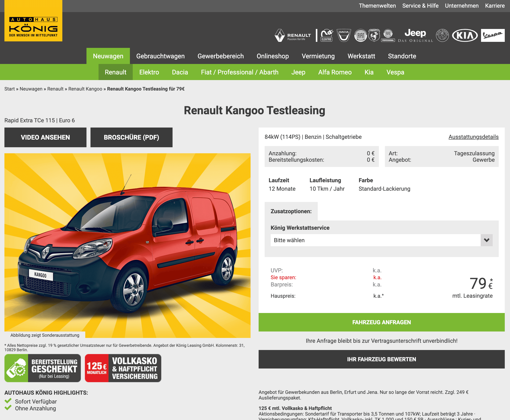The width and height of the screenshot is (510, 420).
Task: Open the Werkstatt menu item
Action: pos(361,56)
